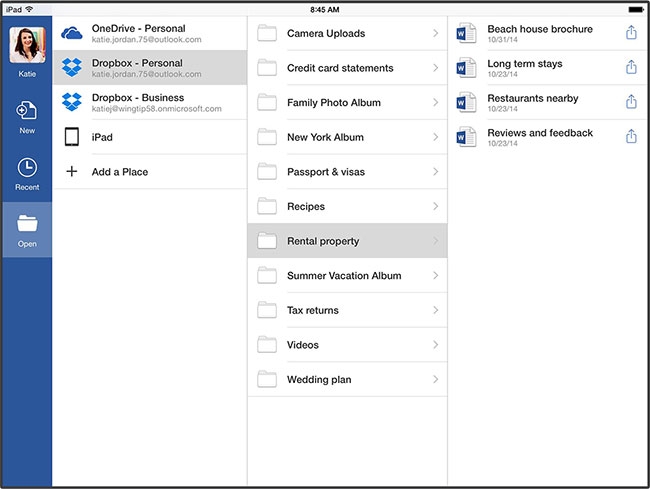Open the Passport & visas folder
The height and width of the screenshot is (489, 650).
tap(340, 172)
